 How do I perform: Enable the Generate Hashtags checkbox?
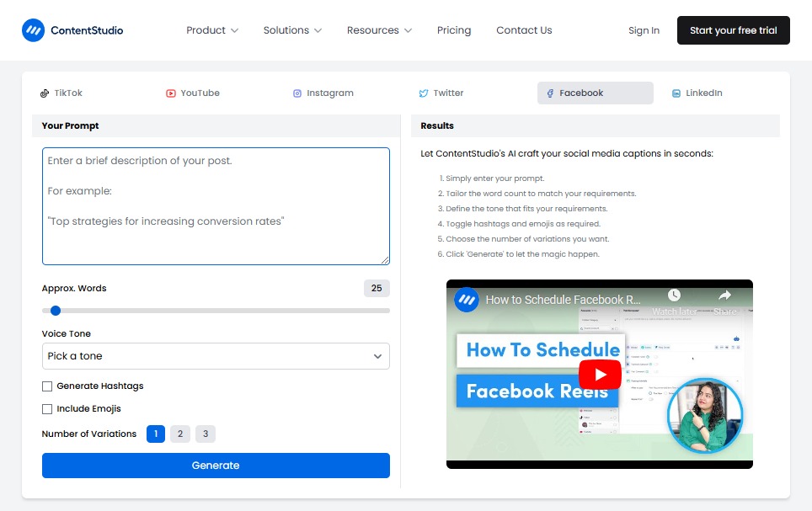tap(47, 386)
